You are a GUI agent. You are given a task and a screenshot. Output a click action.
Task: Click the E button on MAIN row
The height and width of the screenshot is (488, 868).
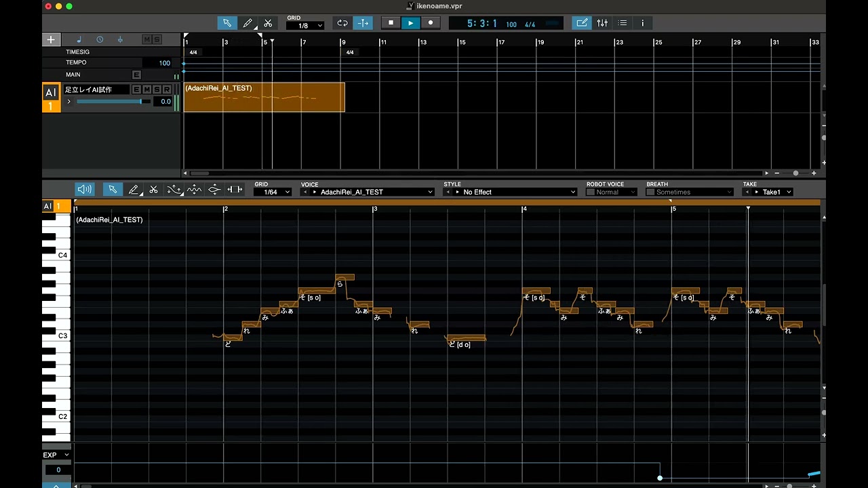[136, 75]
